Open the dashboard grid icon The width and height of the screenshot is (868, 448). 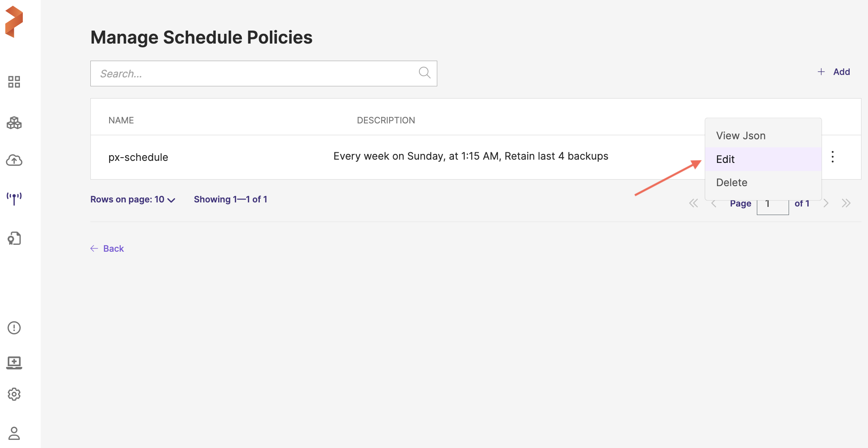point(14,82)
